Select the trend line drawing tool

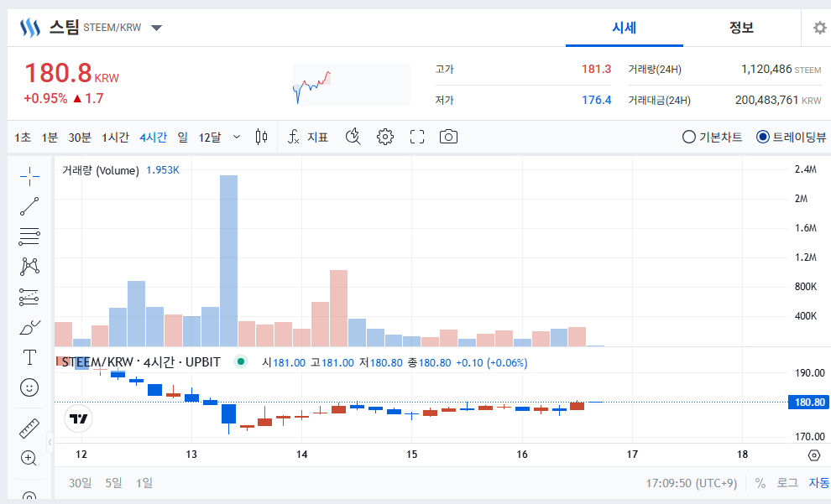(29, 206)
